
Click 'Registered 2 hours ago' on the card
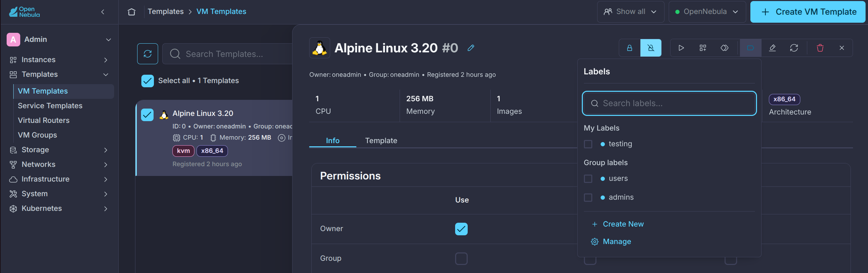pyautogui.click(x=207, y=164)
